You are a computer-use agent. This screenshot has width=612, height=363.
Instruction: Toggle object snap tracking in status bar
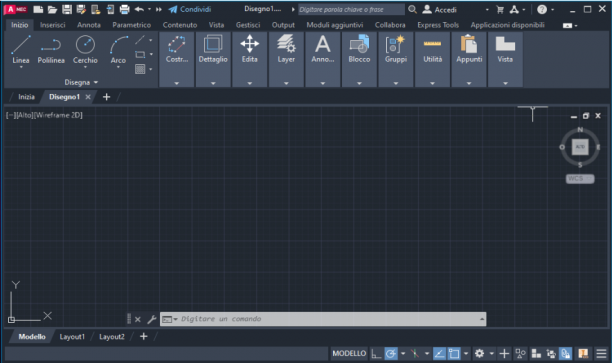(439, 354)
